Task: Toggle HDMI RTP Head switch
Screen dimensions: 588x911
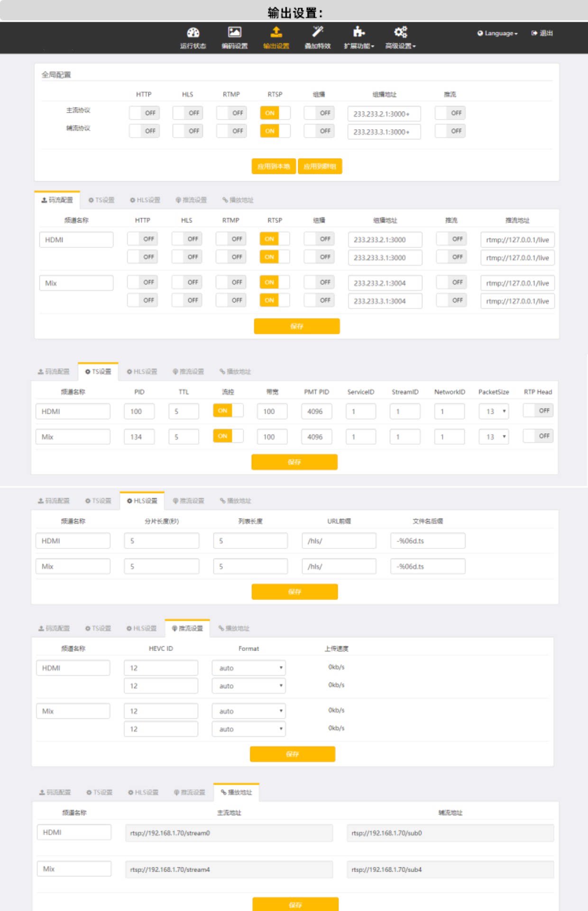Action: (x=538, y=410)
